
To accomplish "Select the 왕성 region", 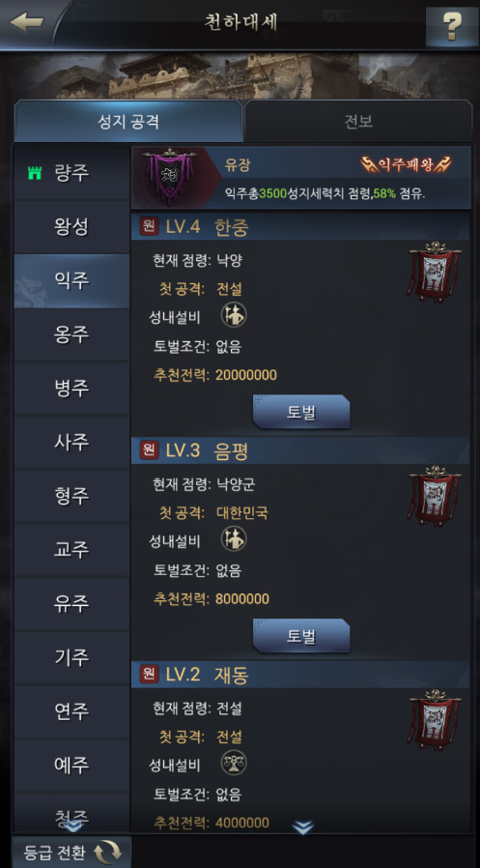I will point(71,227).
